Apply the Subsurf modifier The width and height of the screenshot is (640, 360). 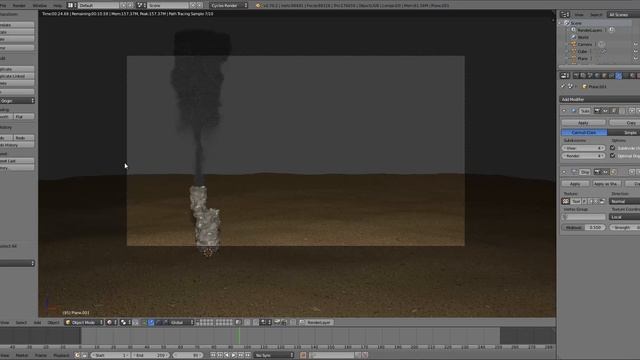(x=583, y=122)
